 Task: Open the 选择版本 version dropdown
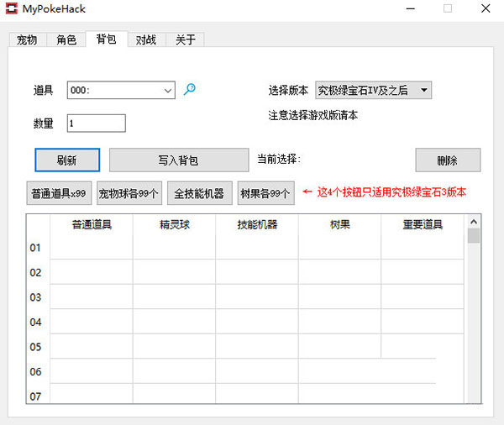373,91
